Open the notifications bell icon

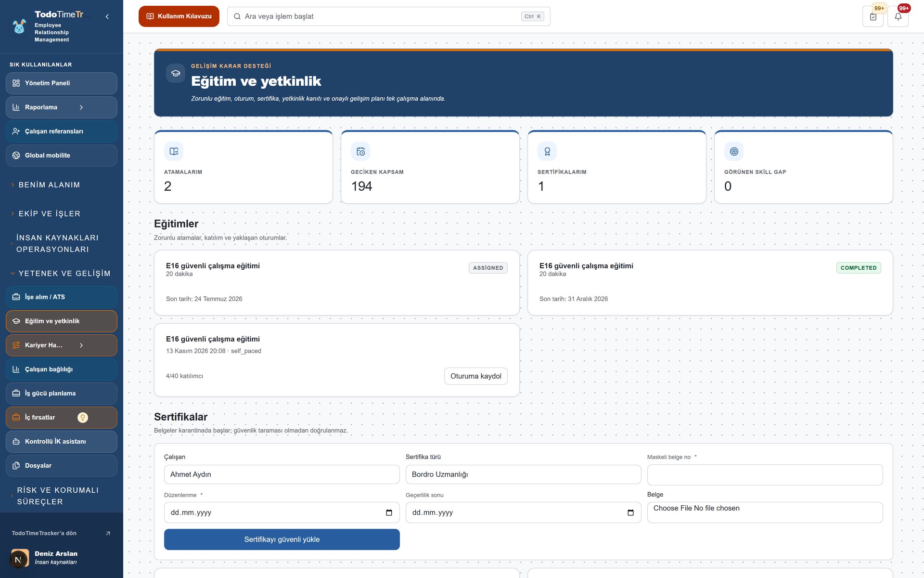(898, 16)
